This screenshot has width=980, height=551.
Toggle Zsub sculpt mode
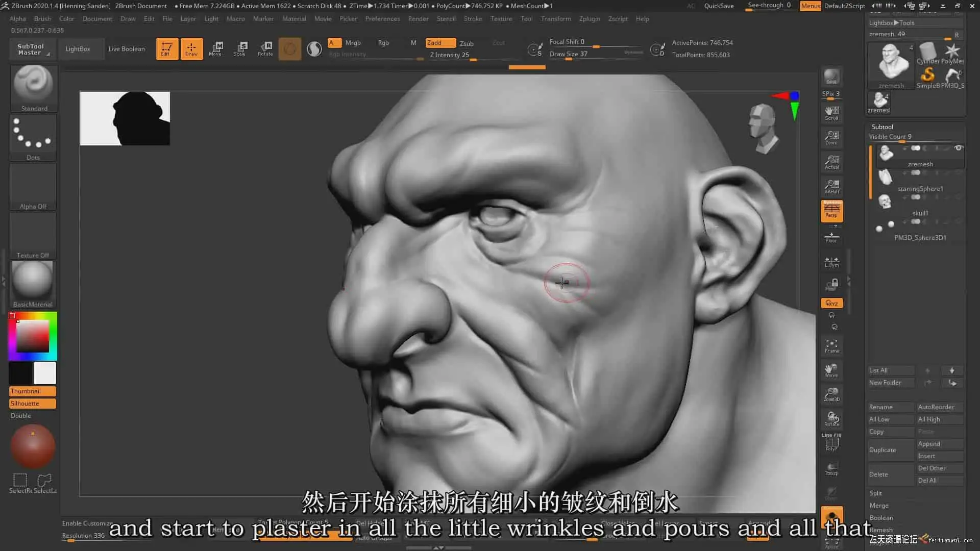(x=467, y=43)
